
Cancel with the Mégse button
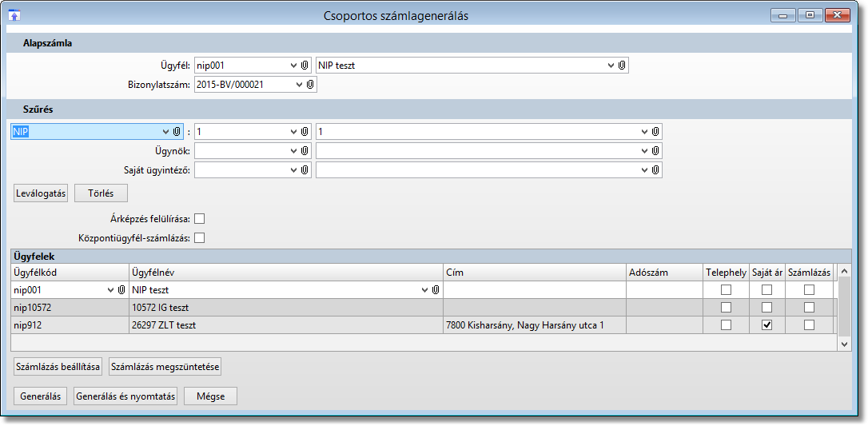click(x=210, y=396)
